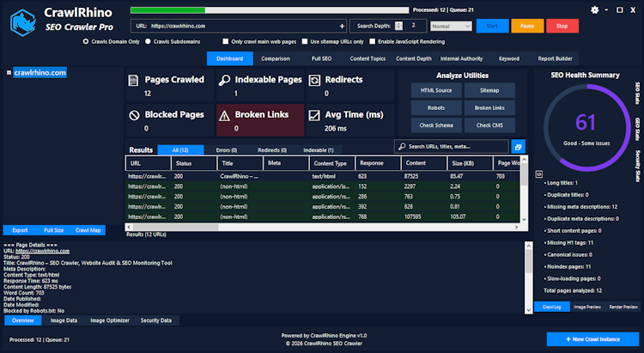Open the Content Topics tab
The image size is (644, 353).
click(368, 58)
